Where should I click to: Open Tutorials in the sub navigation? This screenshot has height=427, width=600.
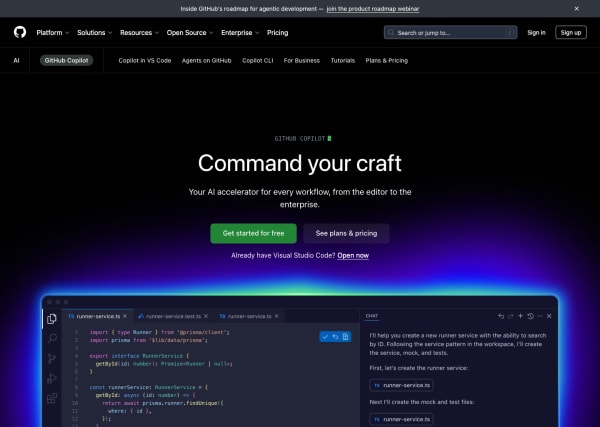pyautogui.click(x=342, y=60)
